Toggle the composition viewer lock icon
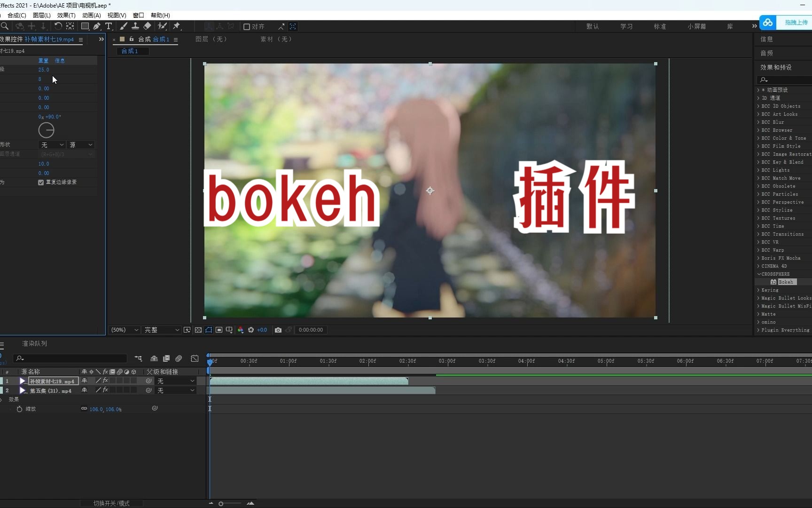Viewport: 812px width, 508px height. 132,39
